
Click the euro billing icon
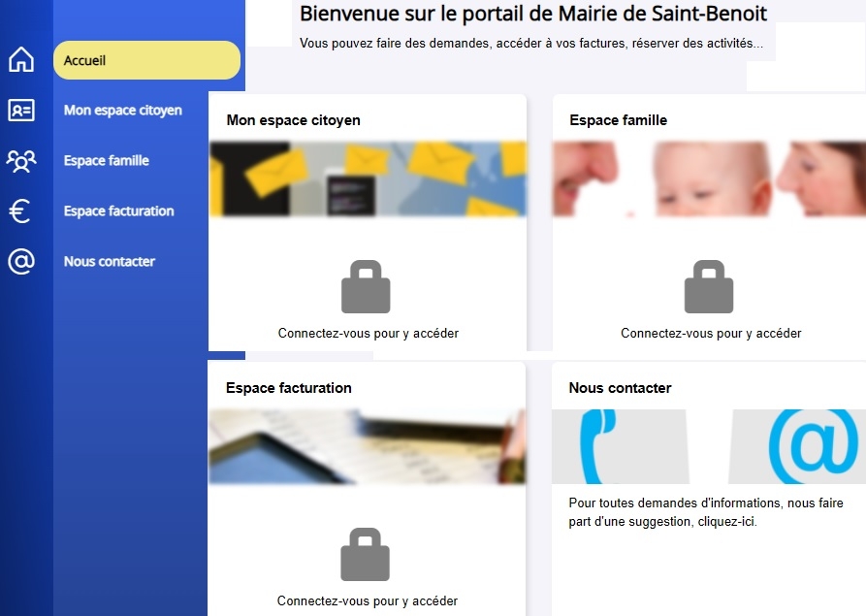coord(19,211)
